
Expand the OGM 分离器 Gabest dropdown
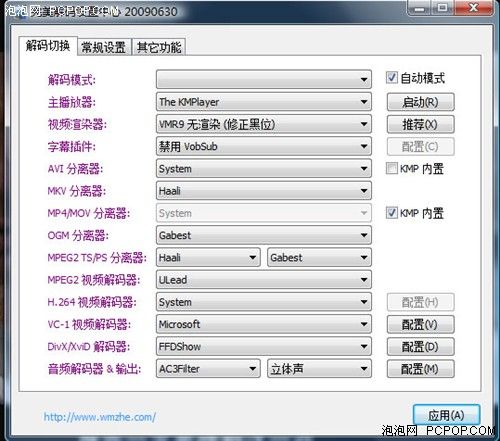[x=264, y=235]
